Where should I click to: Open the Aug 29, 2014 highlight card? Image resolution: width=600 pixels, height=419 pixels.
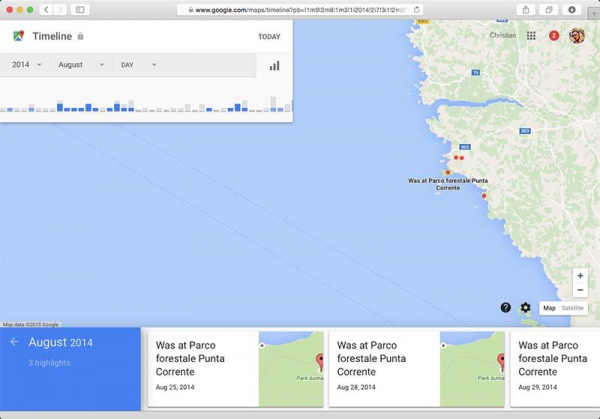555,369
